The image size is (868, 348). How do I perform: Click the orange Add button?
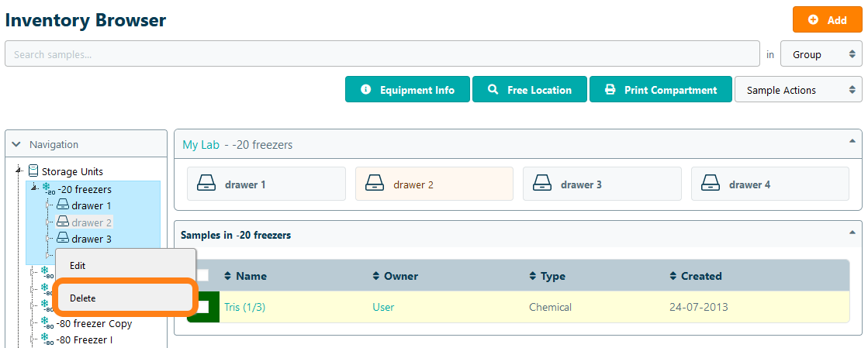tap(827, 20)
